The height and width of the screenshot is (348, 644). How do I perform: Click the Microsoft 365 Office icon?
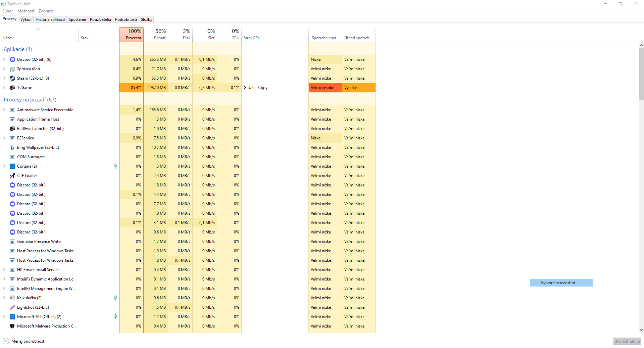(12, 317)
